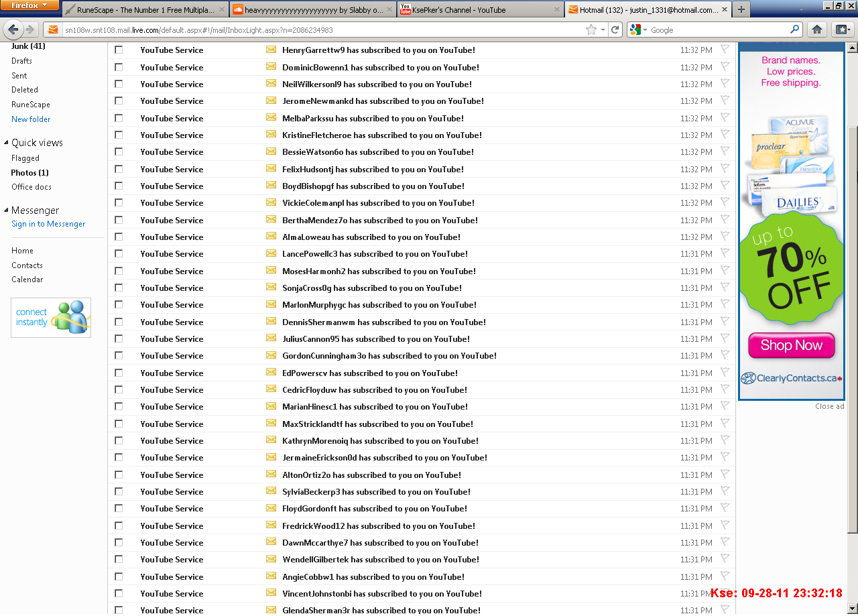The height and width of the screenshot is (616, 858).
Task: Open the Firefox menu dropdown
Action: [29, 5]
